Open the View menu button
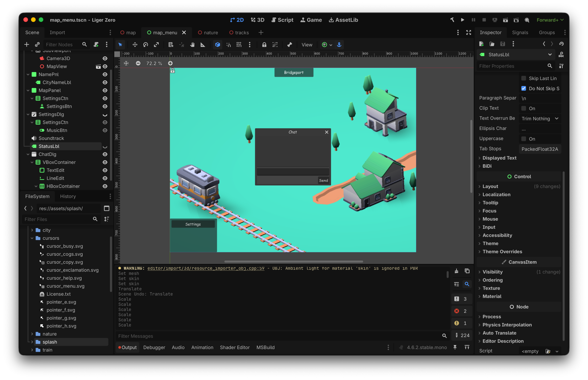 (x=307, y=45)
